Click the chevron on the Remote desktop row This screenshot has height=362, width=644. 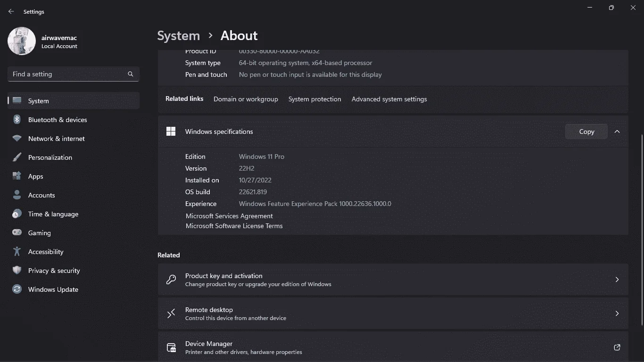coord(617,313)
